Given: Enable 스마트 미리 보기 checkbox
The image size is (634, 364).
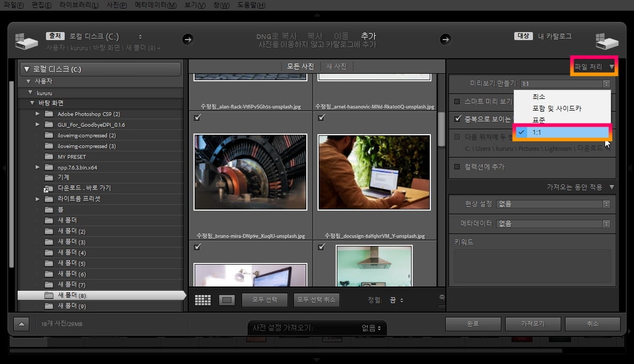Looking at the screenshot, I should pyautogui.click(x=457, y=102).
